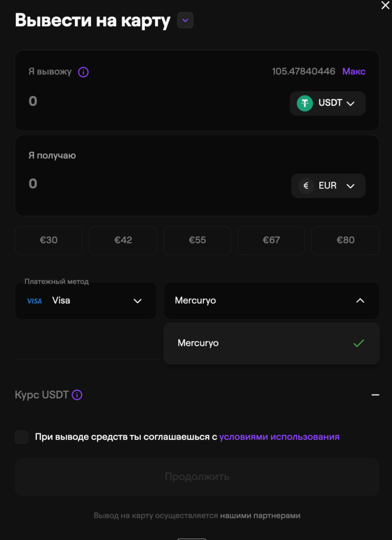Choose the €55 preset amount
Viewport: 392px width, 540px height.
(x=197, y=240)
